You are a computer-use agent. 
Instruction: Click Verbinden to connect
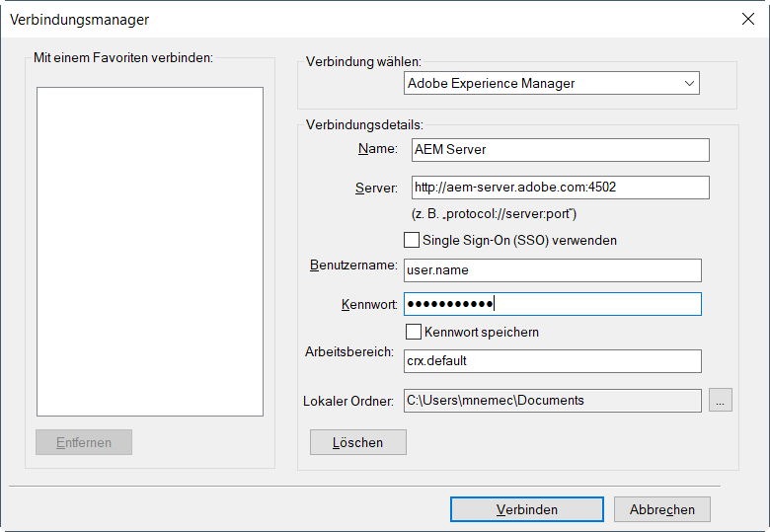coord(526,509)
